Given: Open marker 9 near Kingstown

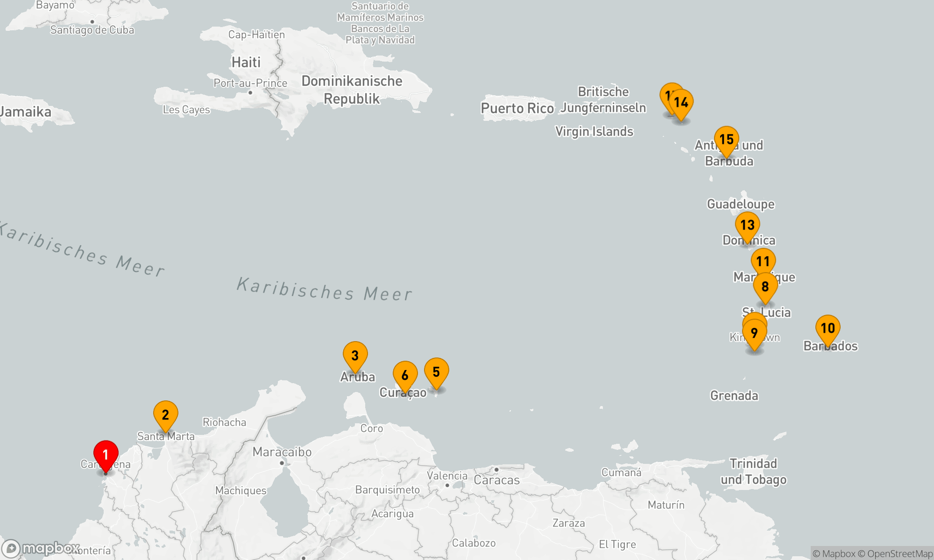Looking at the screenshot, I should point(754,333).
